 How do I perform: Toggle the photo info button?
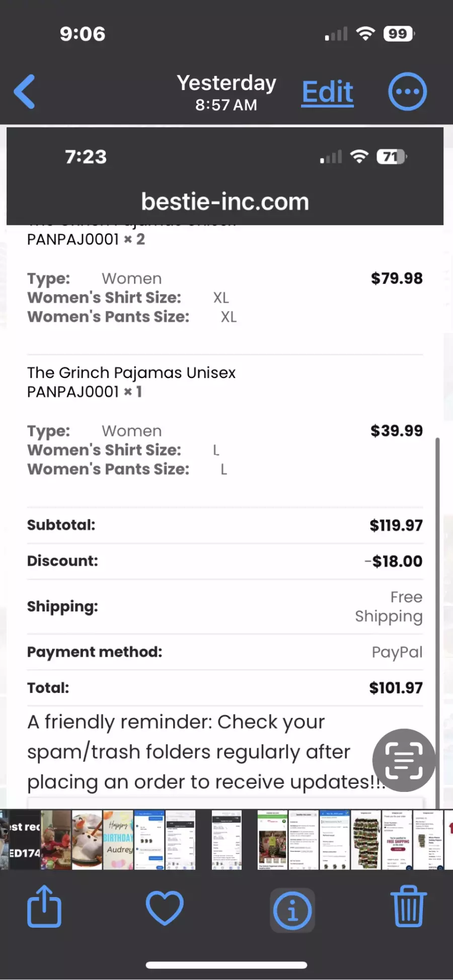[292, 909]
